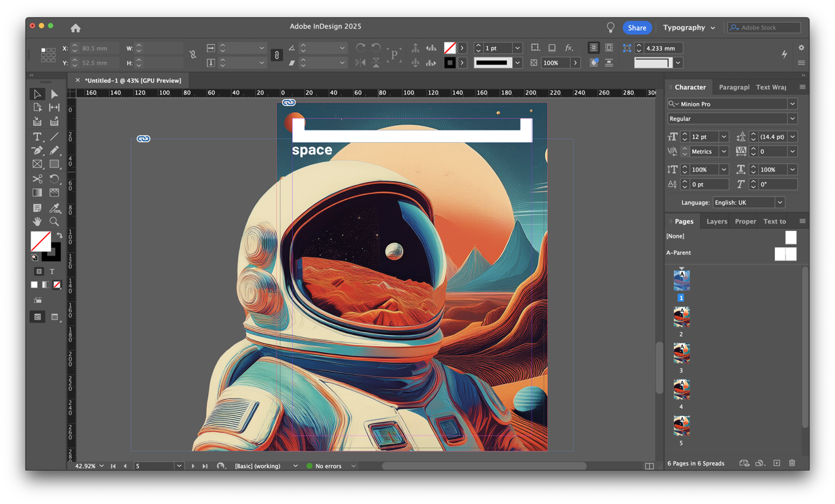Viewport: 835px width, 504px height.
Task: Open the Layers panel tab
Action: coord(716,222)
